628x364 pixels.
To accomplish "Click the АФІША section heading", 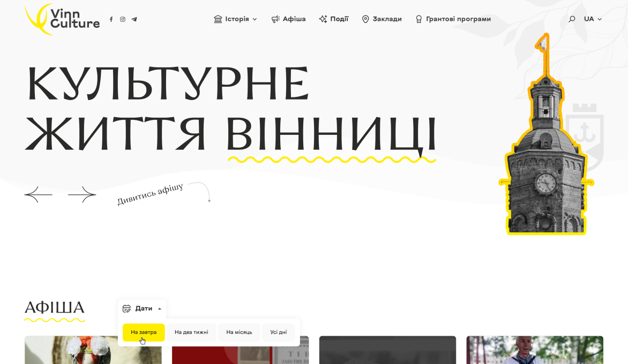I will click(x=55, y=308).
